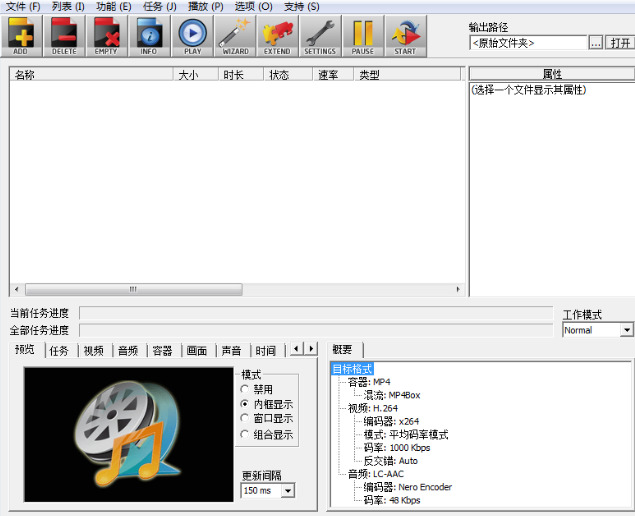Screen dimensions: 635x516
Task: Click the tab strip right scroll arrow
Action: click(x=311, y=349)
